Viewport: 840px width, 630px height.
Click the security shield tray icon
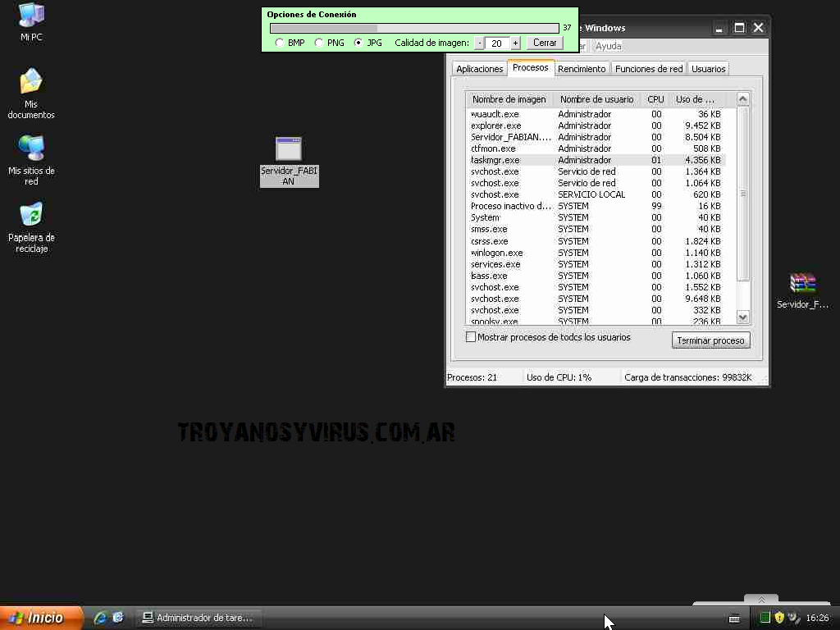779,618
